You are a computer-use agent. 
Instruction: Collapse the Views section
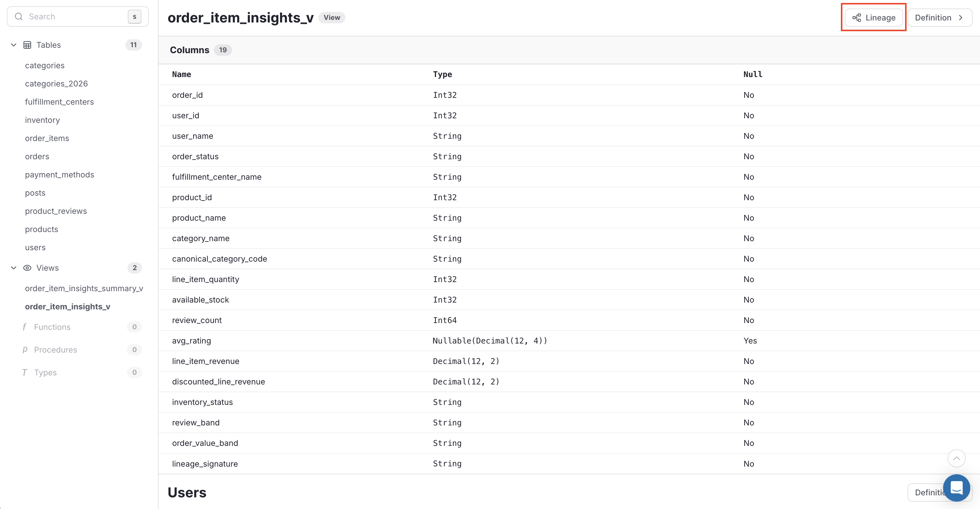click(x=14, y=268)
